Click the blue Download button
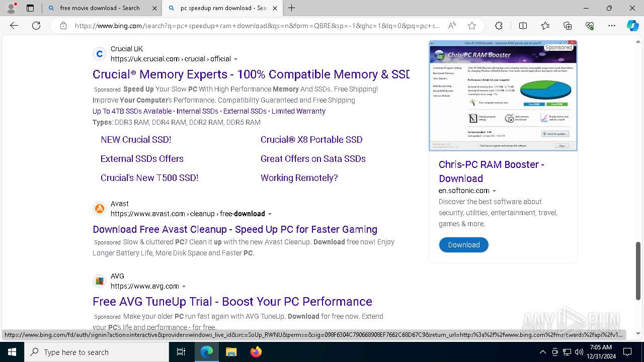 tap(463, 245)
